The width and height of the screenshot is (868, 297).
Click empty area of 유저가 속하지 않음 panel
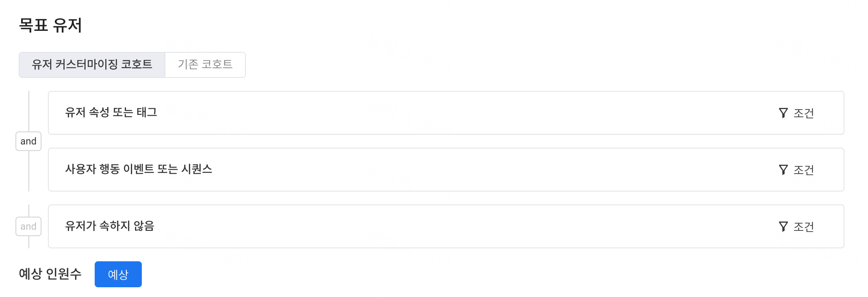pos(447,226)
